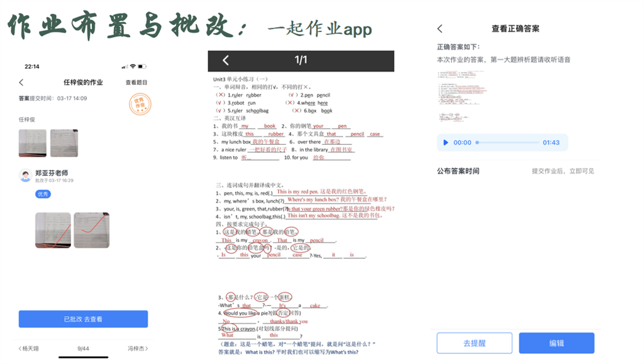Screen dimensions: 644x364
Task: Click the 查看正确答案 title
Action: click(x=516, y=29)
